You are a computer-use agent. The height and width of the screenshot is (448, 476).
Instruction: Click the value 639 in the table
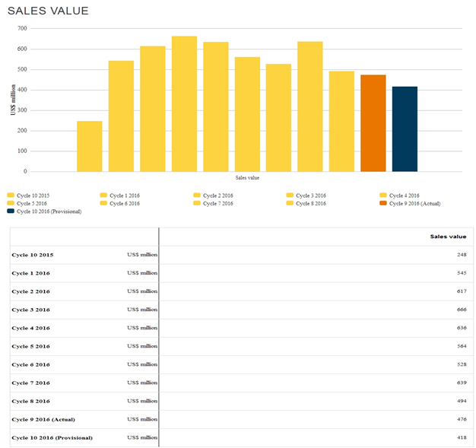[462, 383]
